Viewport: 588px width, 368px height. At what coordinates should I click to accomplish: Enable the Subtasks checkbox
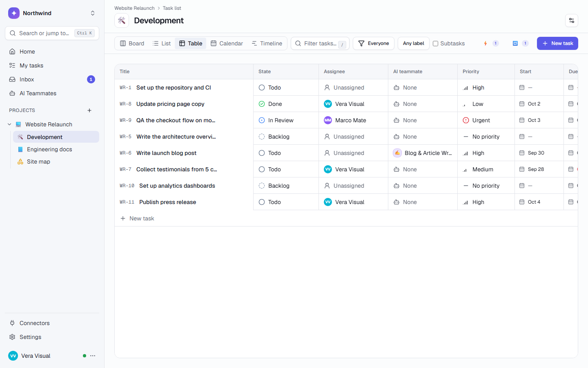(436, 43)
